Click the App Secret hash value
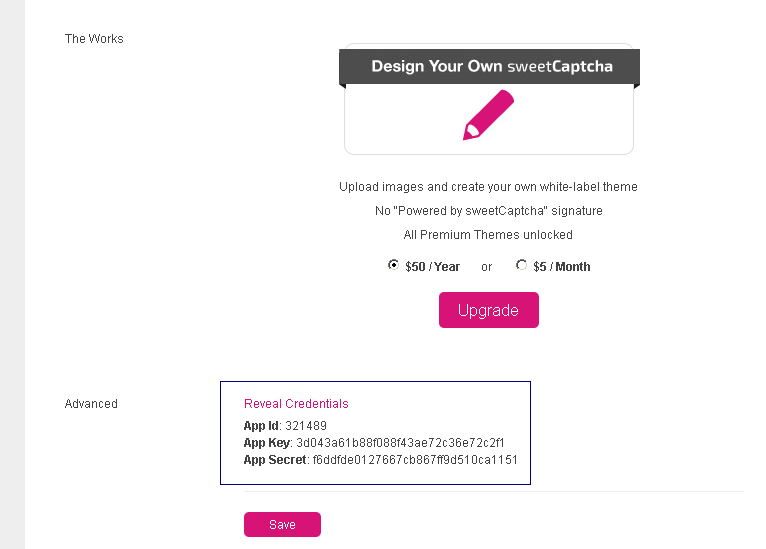Image resolution: width=766 pixels, height=549 pixels. [415, 460]
